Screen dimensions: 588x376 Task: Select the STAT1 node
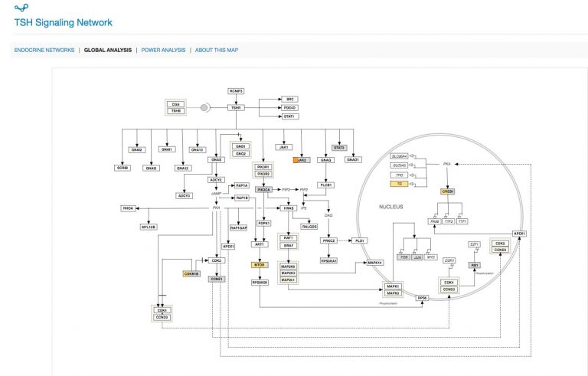[x=290, y=116]
